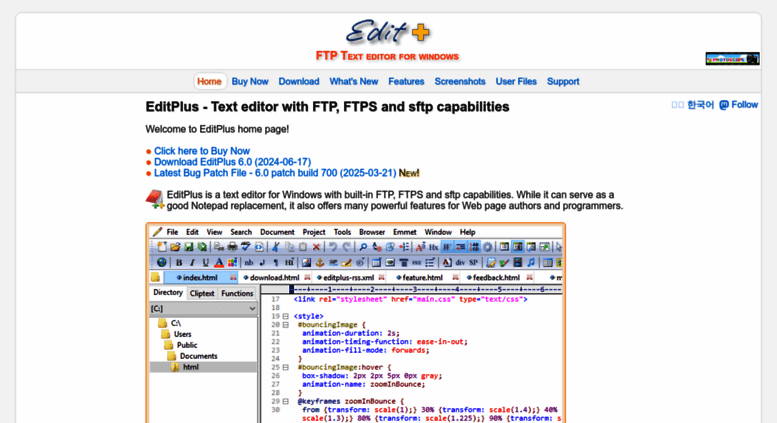Image resolution: width=777 pixels, height=423 pixels.
Task: Click the Photoscape banner image
Action: pyautogui.click(x=732, y=58)
